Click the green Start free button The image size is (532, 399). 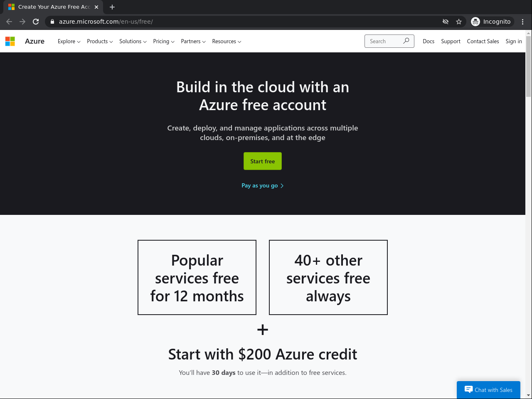pos(263,161)
